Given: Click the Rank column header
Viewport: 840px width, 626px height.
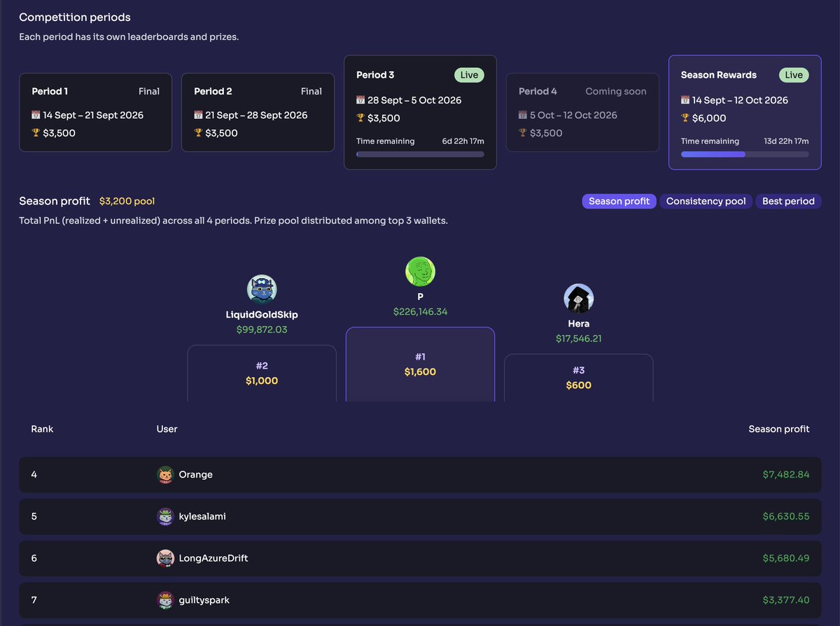Looking at the screenshot, I should 42,429.
